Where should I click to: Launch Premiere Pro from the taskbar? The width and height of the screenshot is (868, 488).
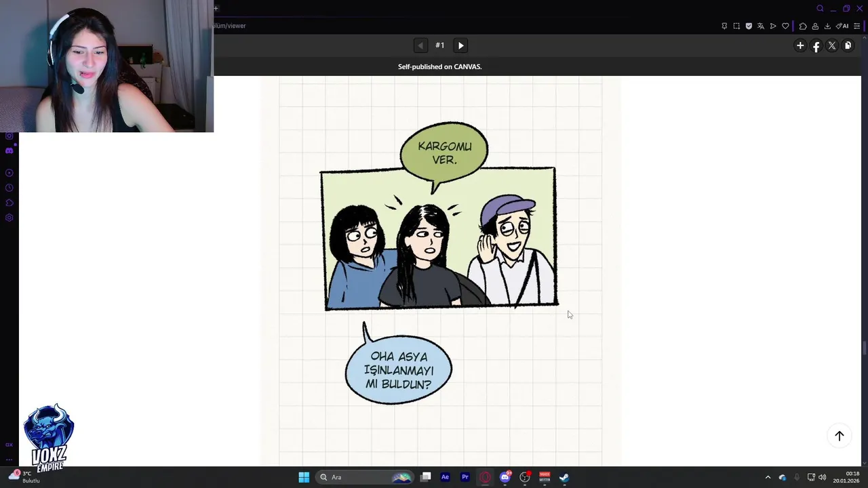(x=465, y=477)
